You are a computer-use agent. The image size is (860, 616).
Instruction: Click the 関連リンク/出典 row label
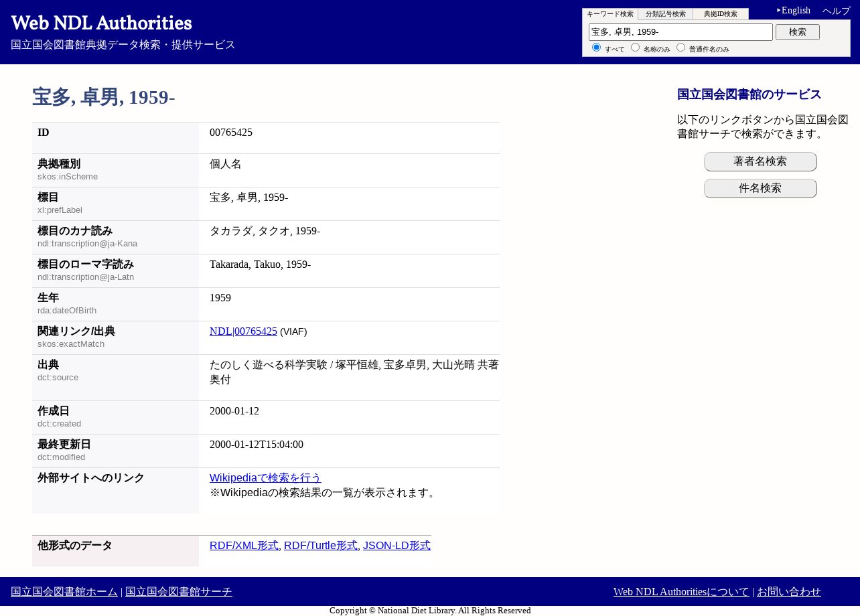point(76,331)
